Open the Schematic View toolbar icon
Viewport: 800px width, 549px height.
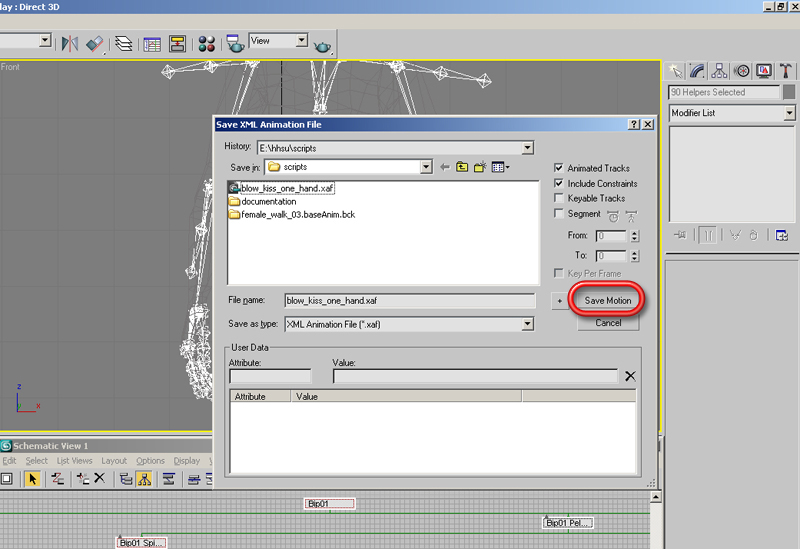click(x=177, y=44)
